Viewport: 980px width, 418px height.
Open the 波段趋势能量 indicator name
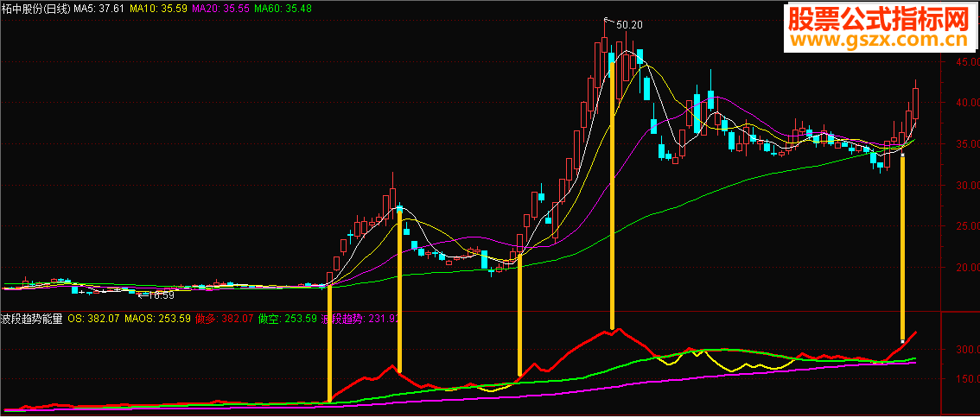[32, 319]
